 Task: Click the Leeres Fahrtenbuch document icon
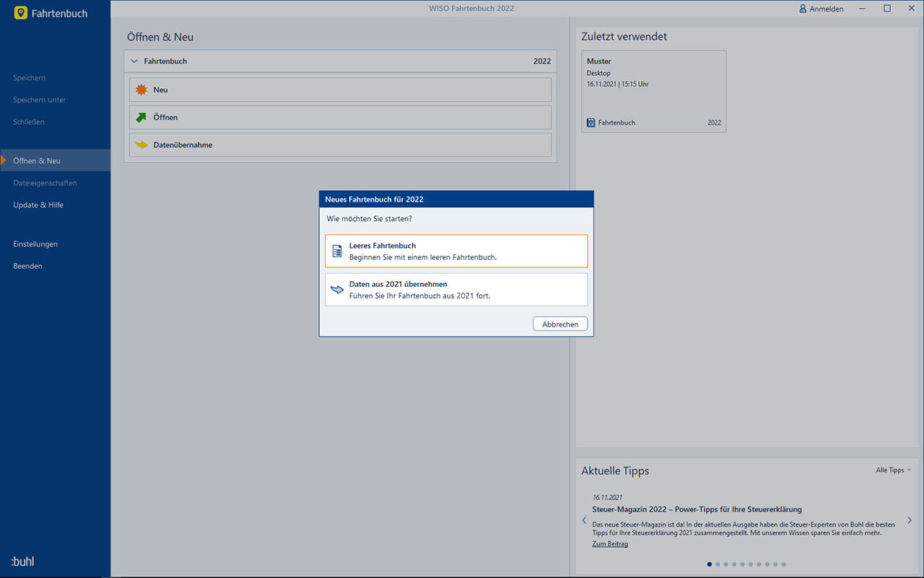tap(337, 251)
